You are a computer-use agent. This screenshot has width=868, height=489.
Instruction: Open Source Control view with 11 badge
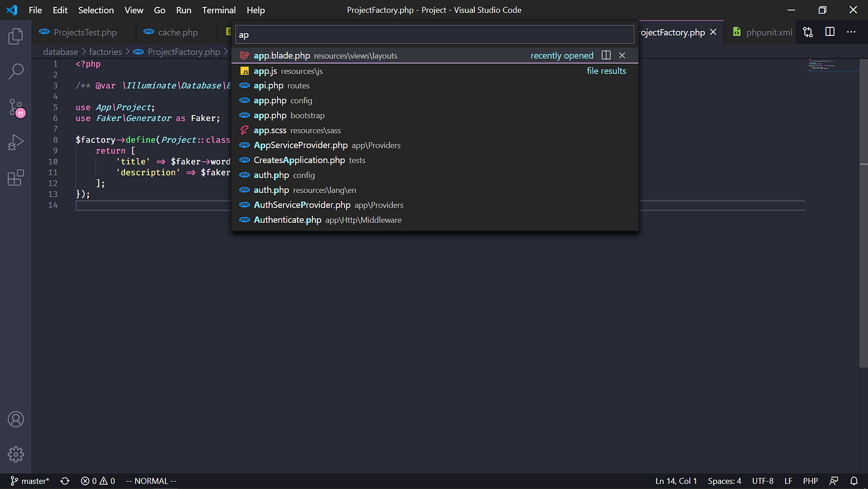tap(16, 107)
